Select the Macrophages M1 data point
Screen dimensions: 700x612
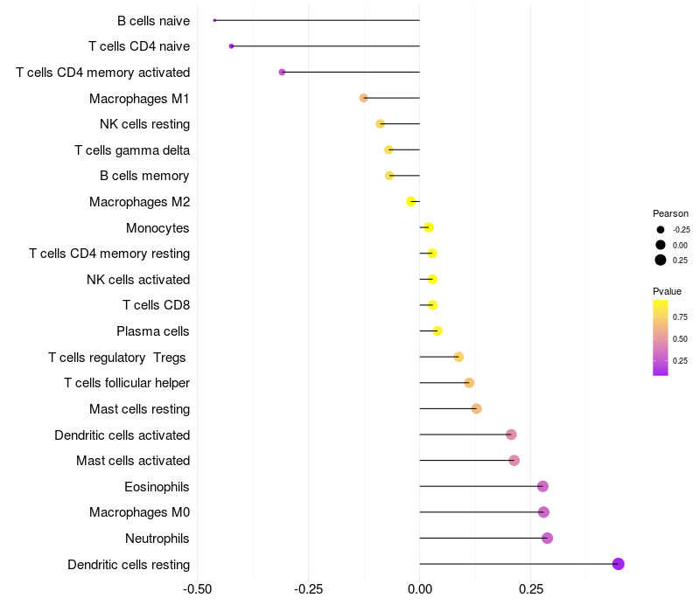click(364, 98)
